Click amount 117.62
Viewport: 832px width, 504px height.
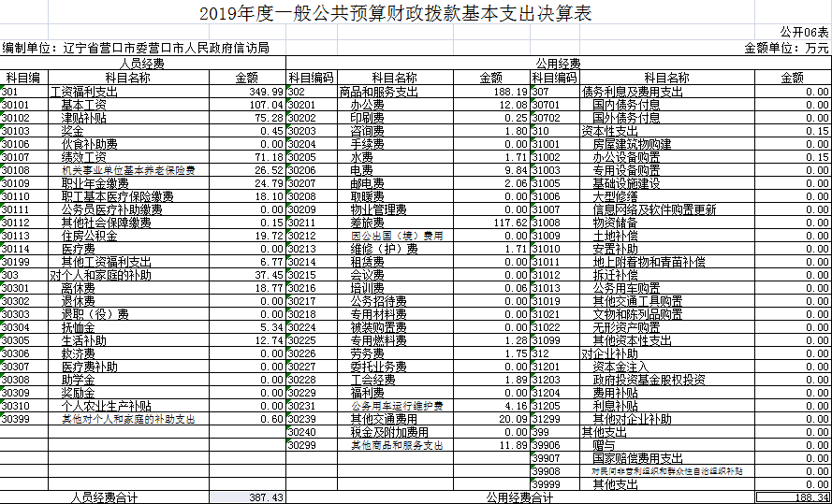(492, 223)
